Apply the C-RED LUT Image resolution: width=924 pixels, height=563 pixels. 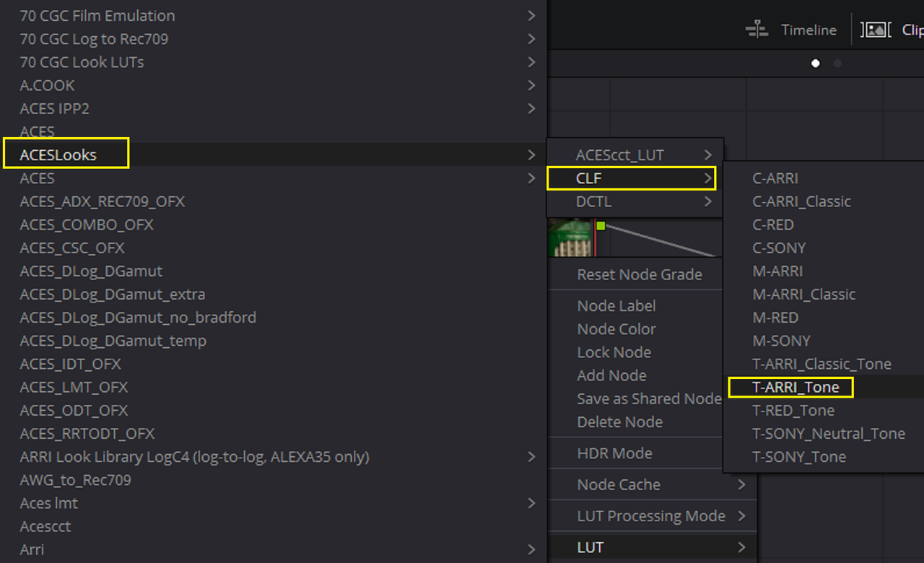824,224
